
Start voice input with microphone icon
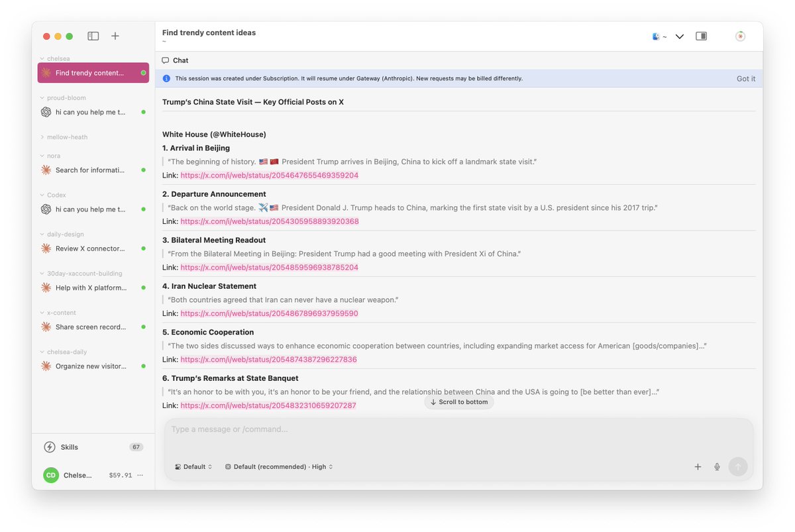coord(717,466)
